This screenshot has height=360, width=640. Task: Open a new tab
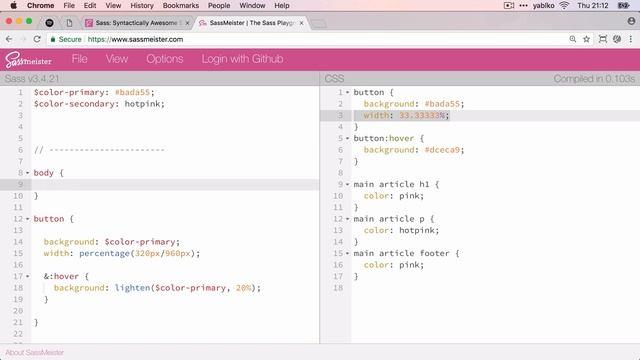[319, 24]
